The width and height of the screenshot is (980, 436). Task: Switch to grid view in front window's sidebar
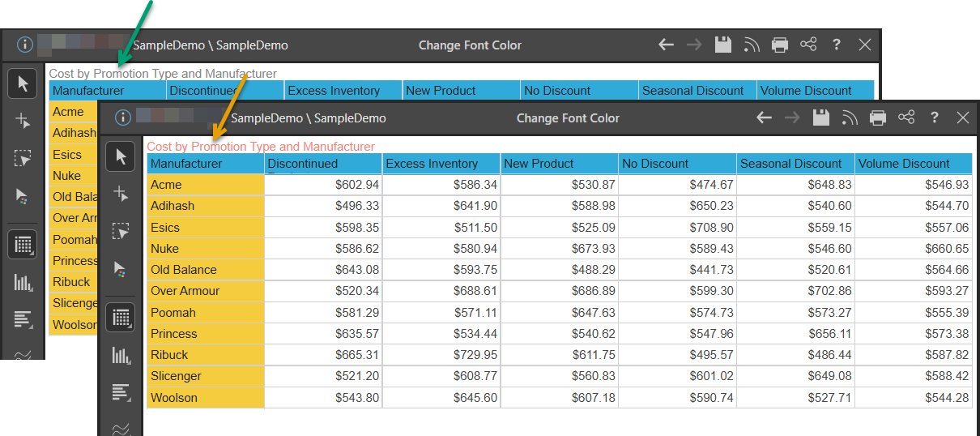(121, 318)
